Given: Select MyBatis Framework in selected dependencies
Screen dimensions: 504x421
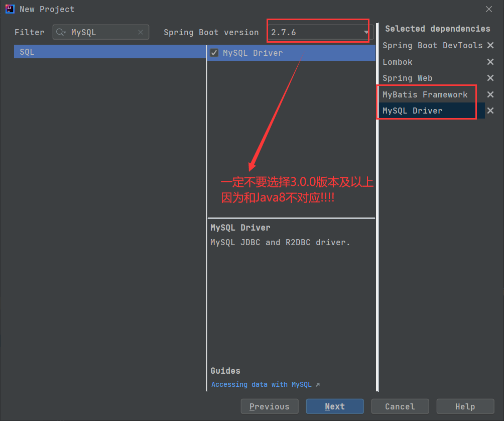Looking at the screenshot, I should 432,94.
